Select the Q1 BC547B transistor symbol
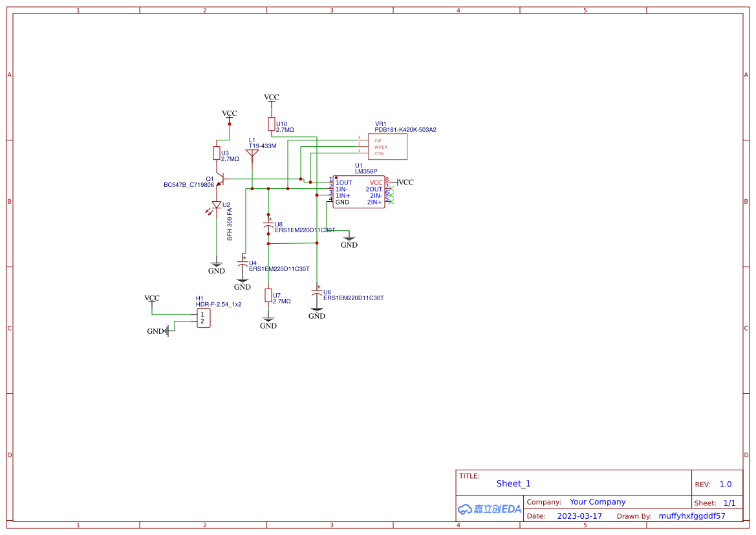This screenshot has width=756, height=535. coord(223,180)
